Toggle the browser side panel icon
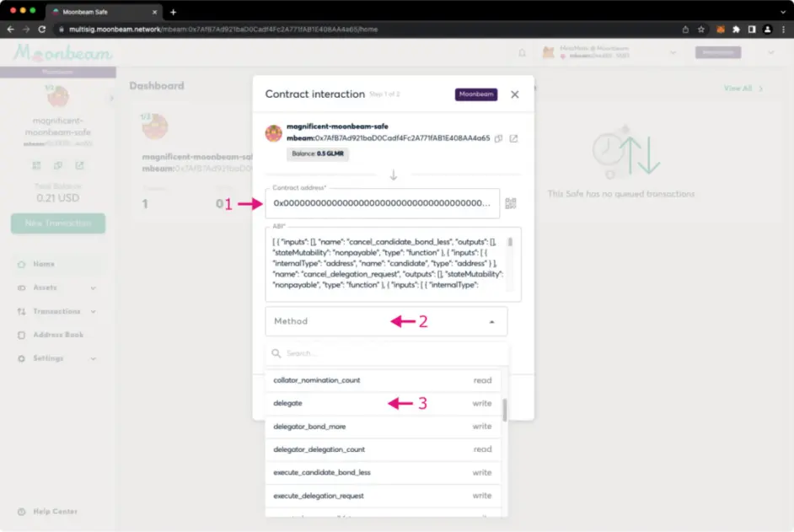The image size is (794, 532). pos(752,30)
